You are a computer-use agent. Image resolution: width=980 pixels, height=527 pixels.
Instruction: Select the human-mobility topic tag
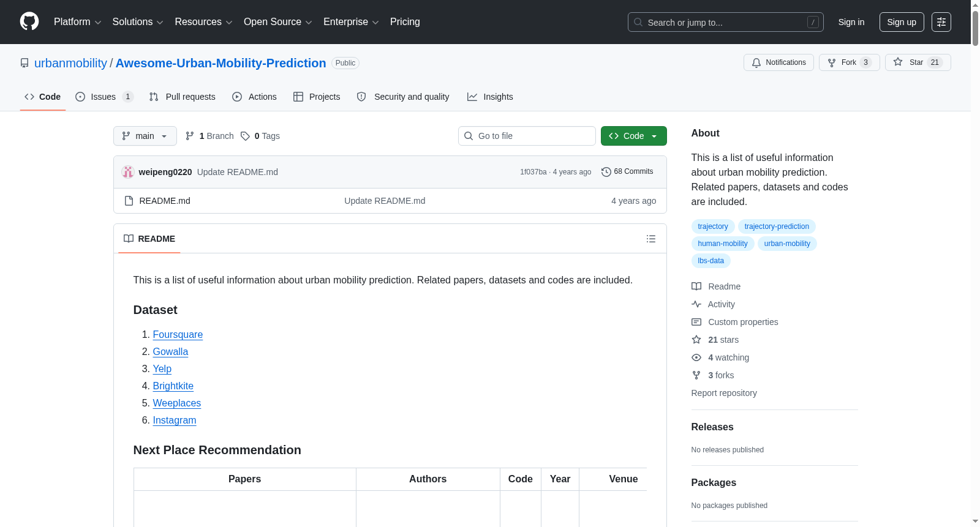click(x=723, y=244)
